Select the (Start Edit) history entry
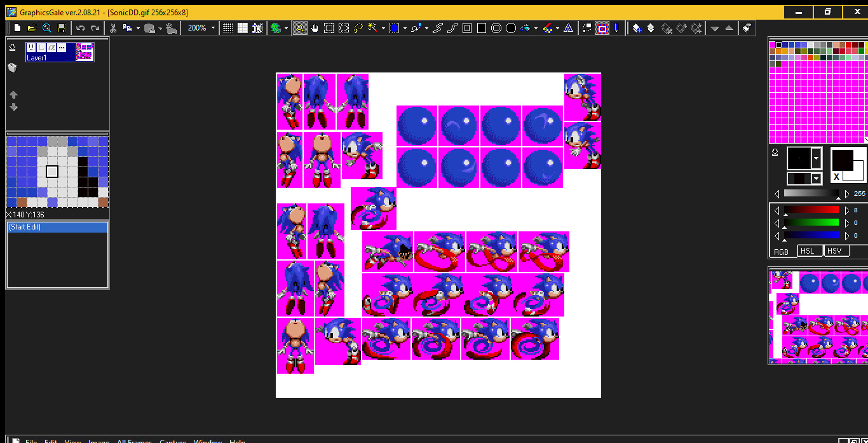The image size is (868, 443). click(57, 227)
